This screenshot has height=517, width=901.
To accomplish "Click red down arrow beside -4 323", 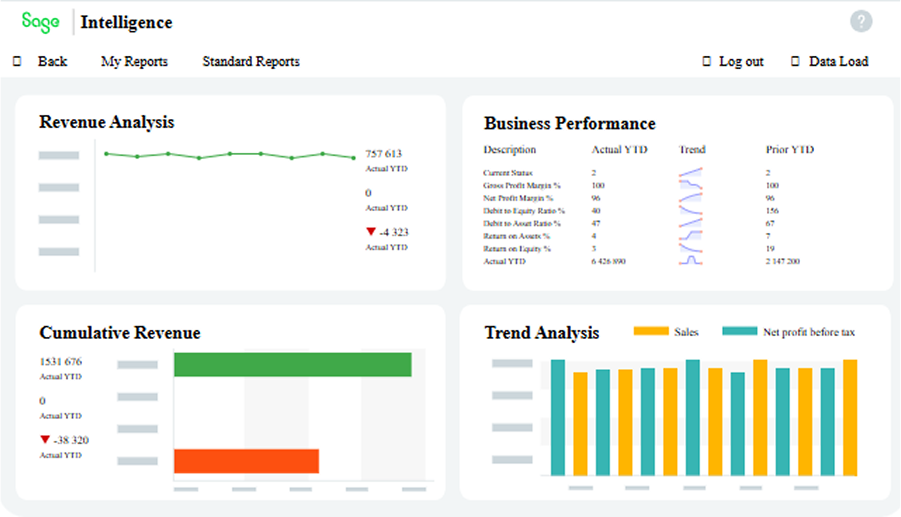I will 372,233.
